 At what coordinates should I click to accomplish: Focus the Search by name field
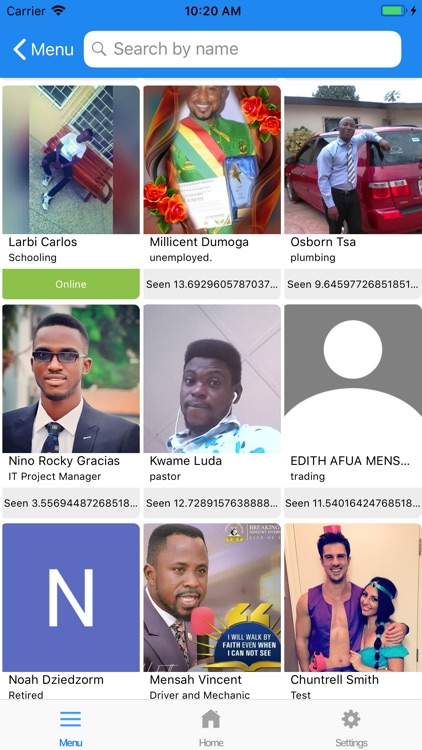point(243,49)
